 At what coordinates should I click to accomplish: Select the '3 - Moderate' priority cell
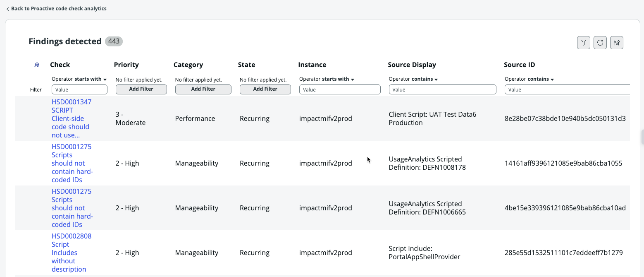click(x=131, y=118)
